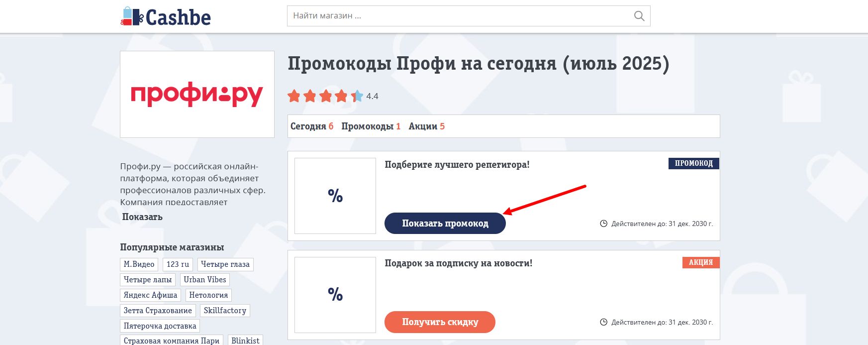The height and width of the screenshot is (345, 868).
Task: Click 'Получить скидку' button
Action: [440, 322]
